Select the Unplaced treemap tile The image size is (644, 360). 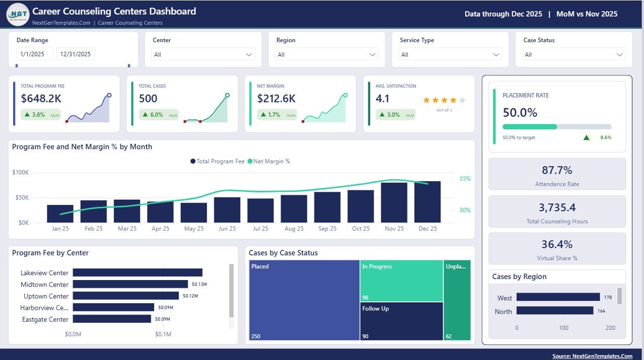point(457,300)
